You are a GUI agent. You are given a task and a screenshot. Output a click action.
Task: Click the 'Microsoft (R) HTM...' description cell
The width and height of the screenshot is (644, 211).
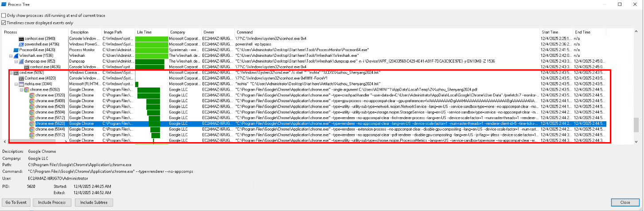85,84
